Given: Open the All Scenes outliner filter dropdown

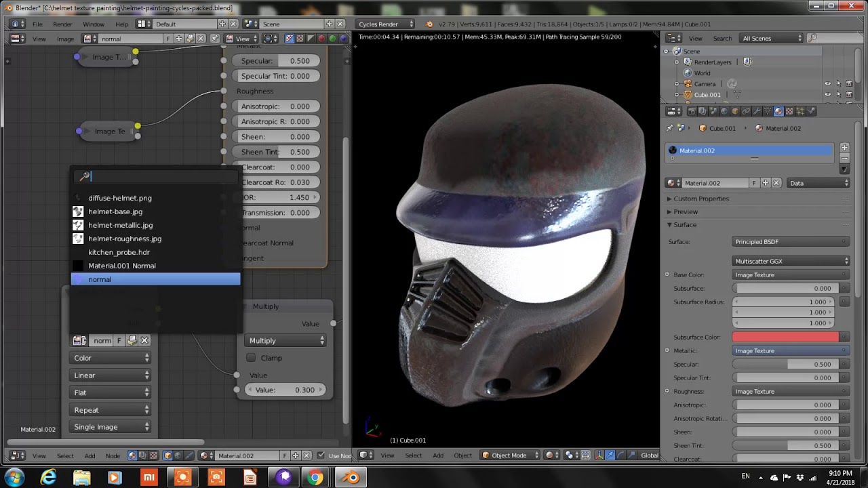Looking at the screenshot, I should pyautogui.click(x=771, y=38).
